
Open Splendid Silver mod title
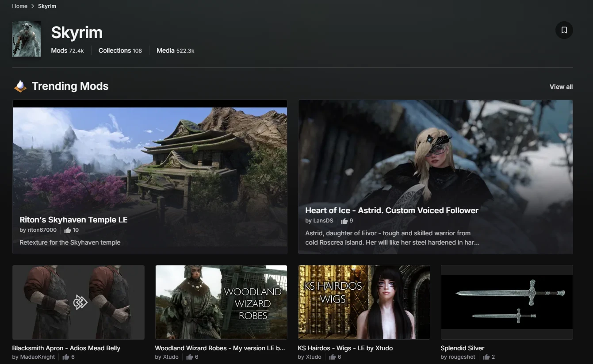[463, 348]
